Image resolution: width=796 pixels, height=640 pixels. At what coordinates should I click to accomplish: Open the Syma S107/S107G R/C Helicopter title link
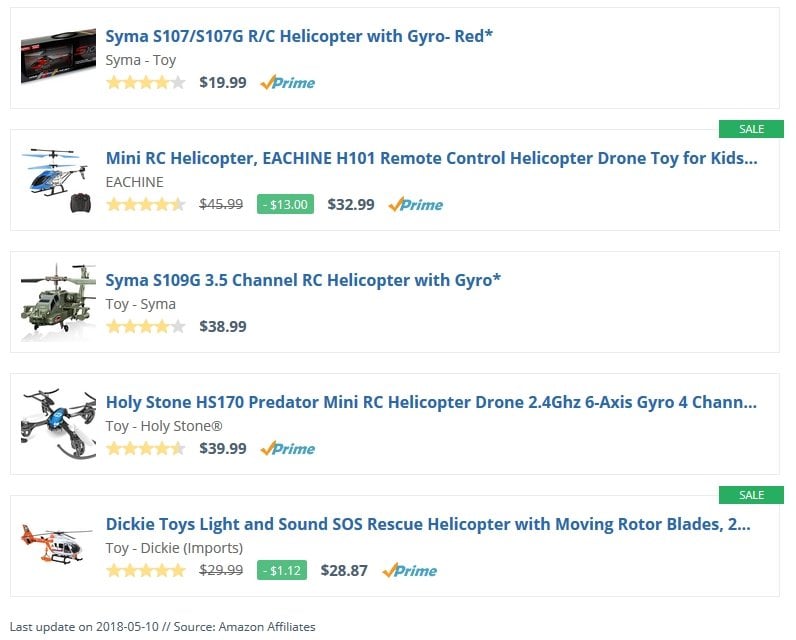coord(299,37)
